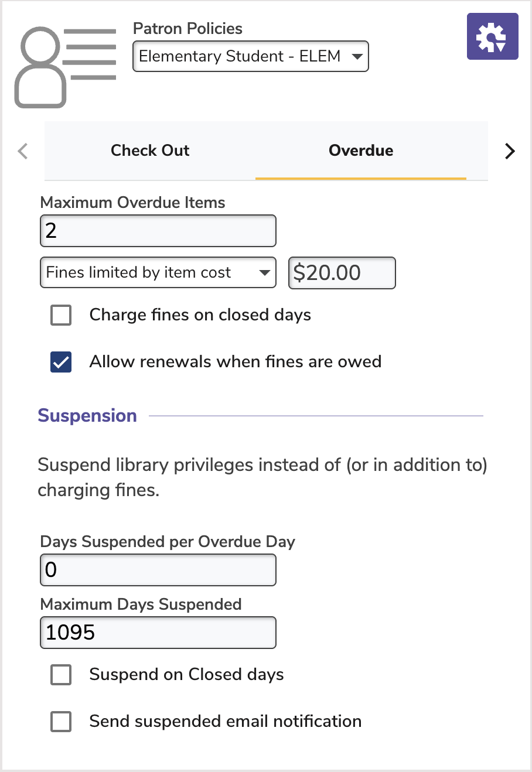
Task: Check Send suspended email notification
Action: (61, 722)
